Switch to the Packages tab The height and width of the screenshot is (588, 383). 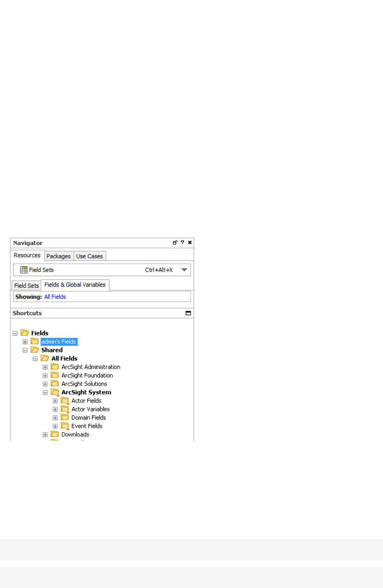[58, 256]
